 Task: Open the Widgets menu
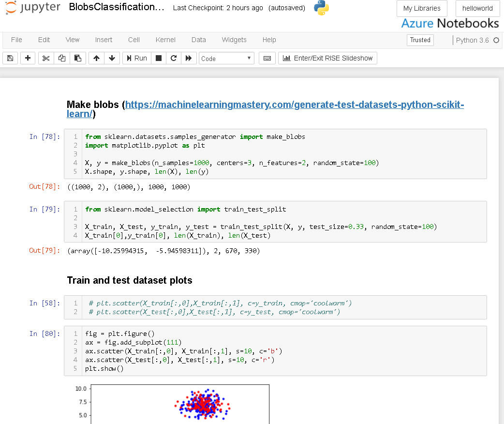(x=234, y=40)
